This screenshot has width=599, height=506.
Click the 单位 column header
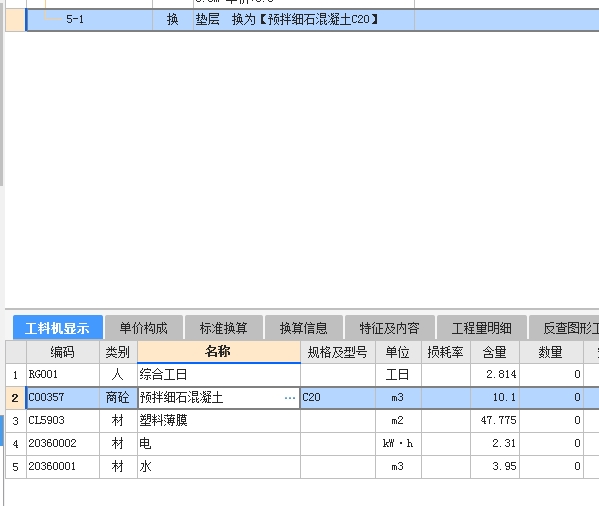[398, 352]
